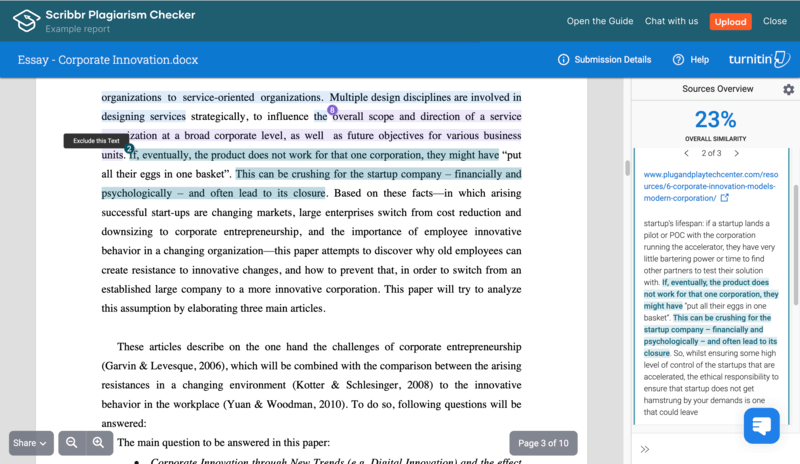
Task: Open the chat bubble widget
Action: point(761,426)
